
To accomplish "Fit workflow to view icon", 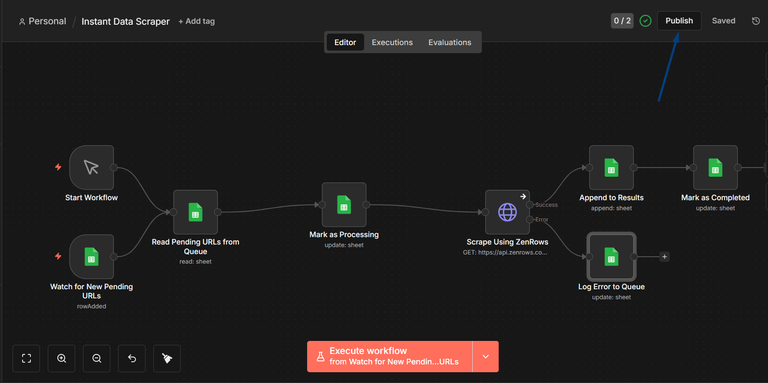I will [26, 359].
